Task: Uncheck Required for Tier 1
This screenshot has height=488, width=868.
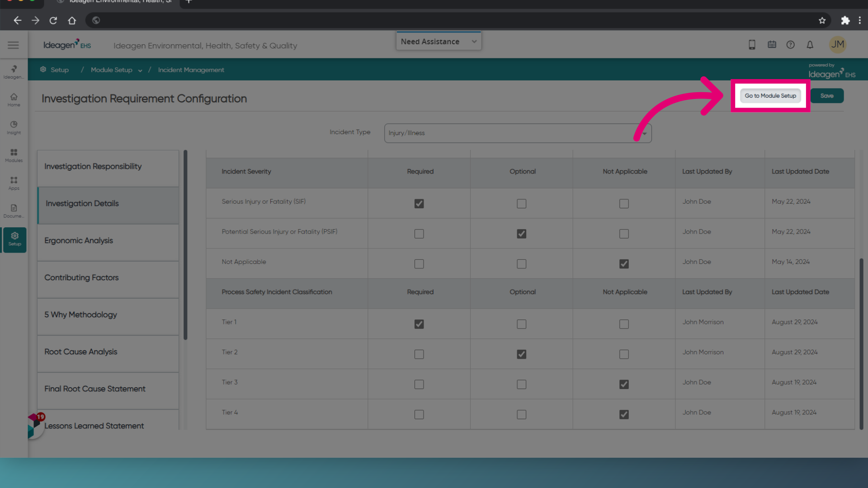Action: point(419,324)
